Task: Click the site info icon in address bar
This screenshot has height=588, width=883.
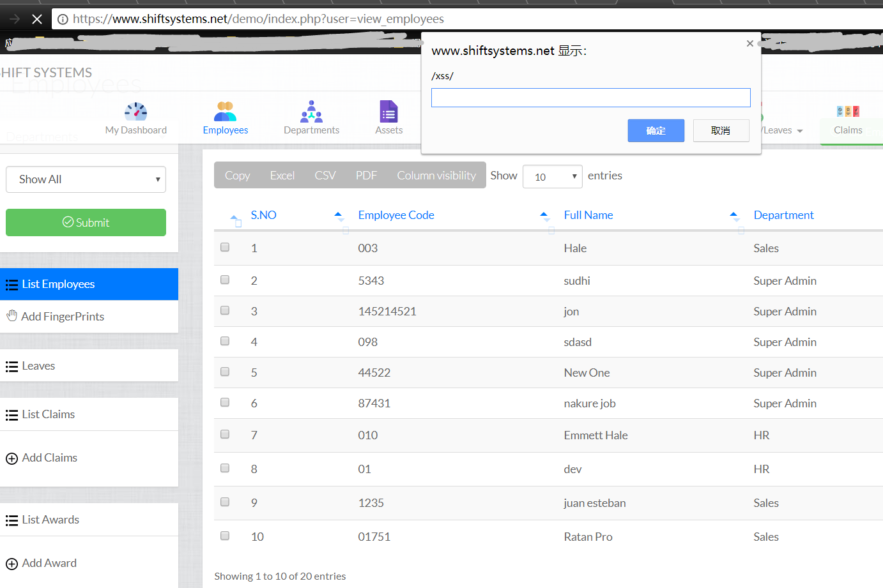Action: click(x=63, y=19)
